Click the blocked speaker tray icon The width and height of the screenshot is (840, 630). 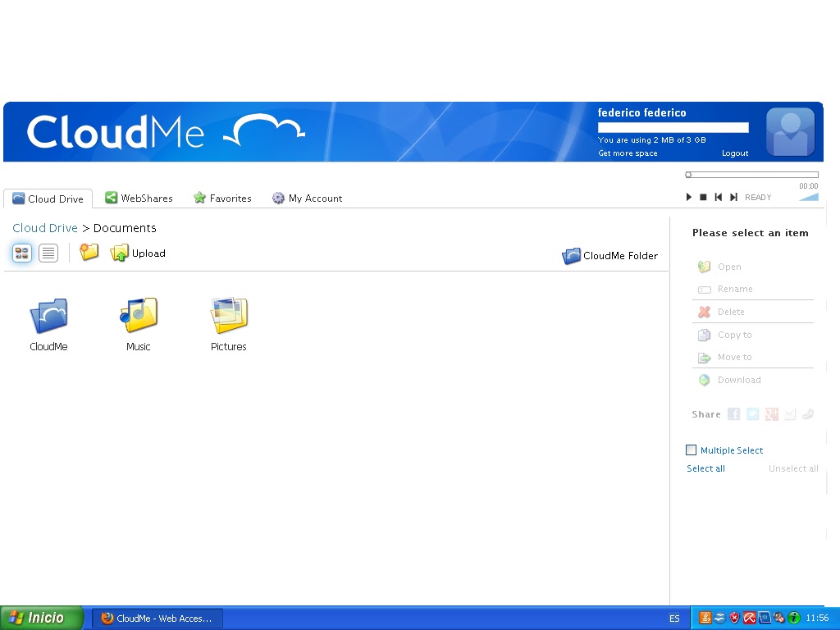point(779,619)
